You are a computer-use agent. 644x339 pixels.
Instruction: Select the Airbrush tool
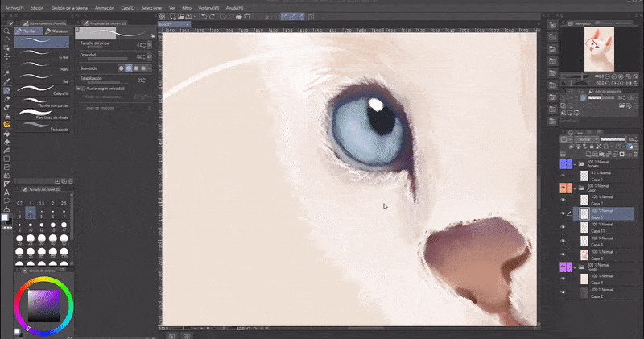[x=6, y=116]
